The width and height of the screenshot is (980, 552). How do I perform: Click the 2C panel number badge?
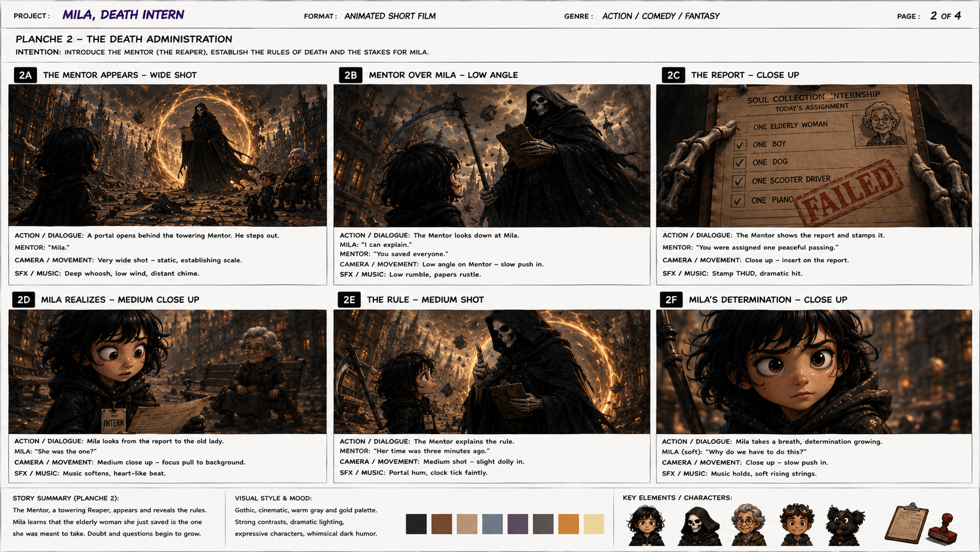click(x=673, y=75)
